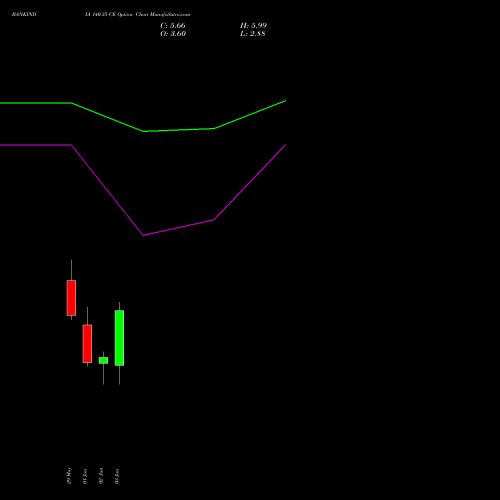This screenshot has width=500, height=500.
Task: Click the 'CE Options Chart' title text
Action: (130, 15)
